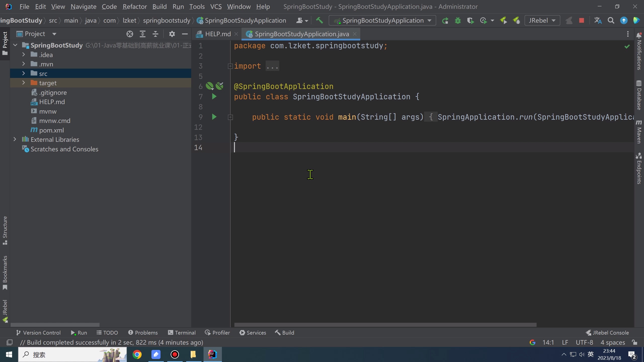Toggle the read-only lock icon in status bar
Image resolution: width=644 pixels, height=362 pixels.
click(x=634, y=342)
